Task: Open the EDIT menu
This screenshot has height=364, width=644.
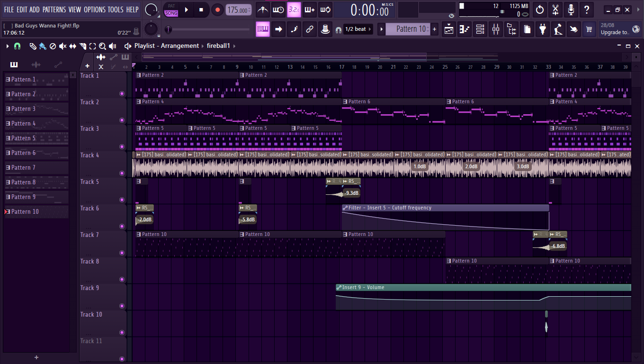Action: (x=22, y=9)
